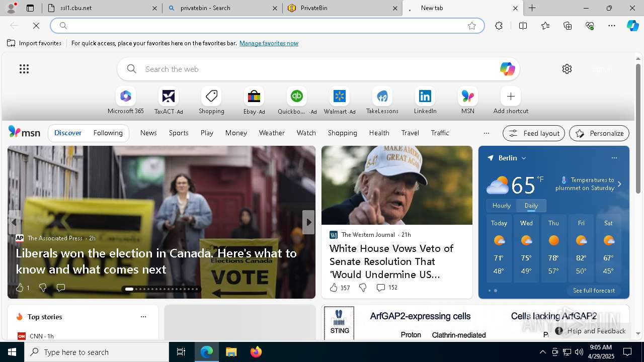644x362 pixels.
Task: Open the Walmart shortcut tile
Action: [340, 101]
